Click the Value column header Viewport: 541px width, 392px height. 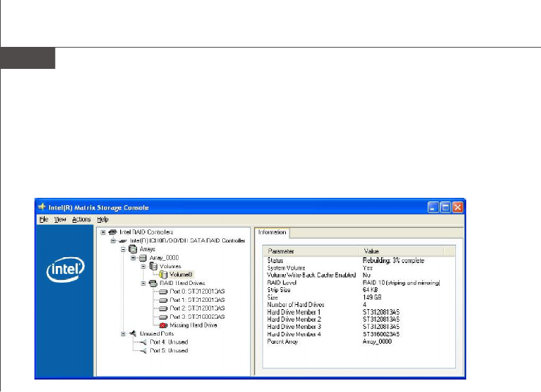(x=402, y=251)
